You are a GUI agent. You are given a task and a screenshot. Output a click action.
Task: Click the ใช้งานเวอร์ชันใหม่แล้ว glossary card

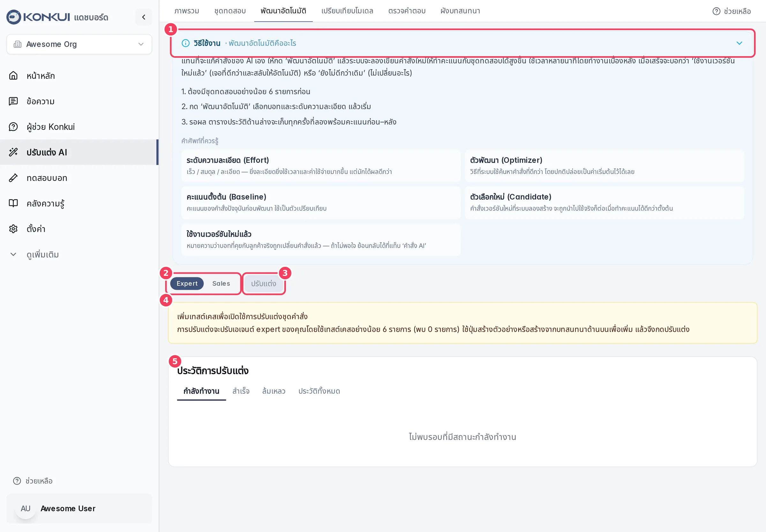321,240
